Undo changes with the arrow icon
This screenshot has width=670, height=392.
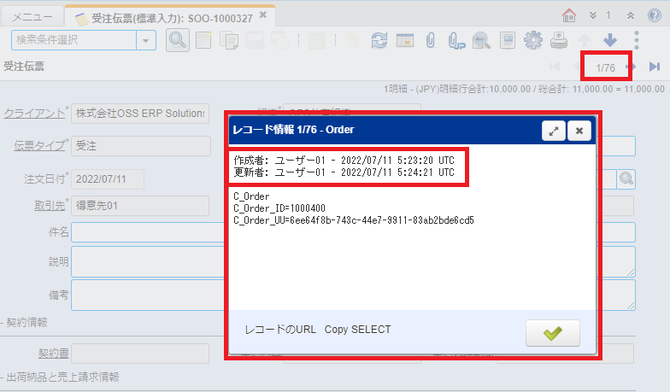point(353,41)
